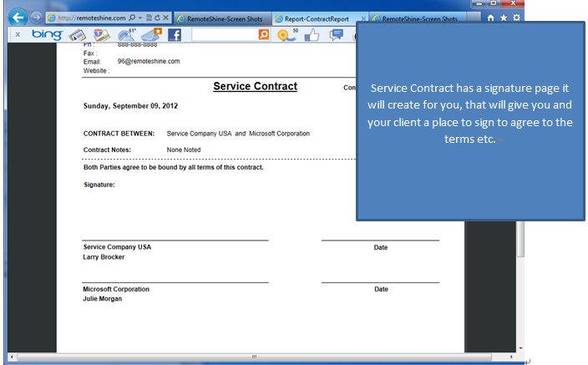Click the None Noted contract notes value
The height and width of the screenshot is (365, 588).
tap(184, 150)
